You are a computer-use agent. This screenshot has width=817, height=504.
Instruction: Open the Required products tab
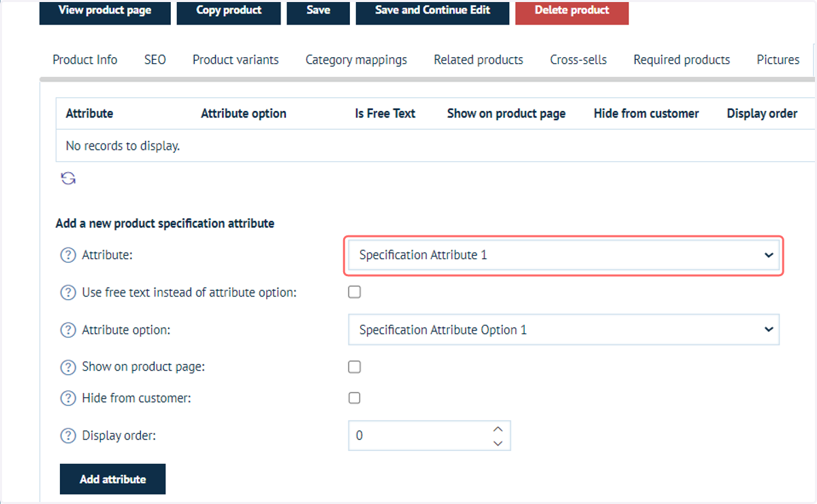682,60
